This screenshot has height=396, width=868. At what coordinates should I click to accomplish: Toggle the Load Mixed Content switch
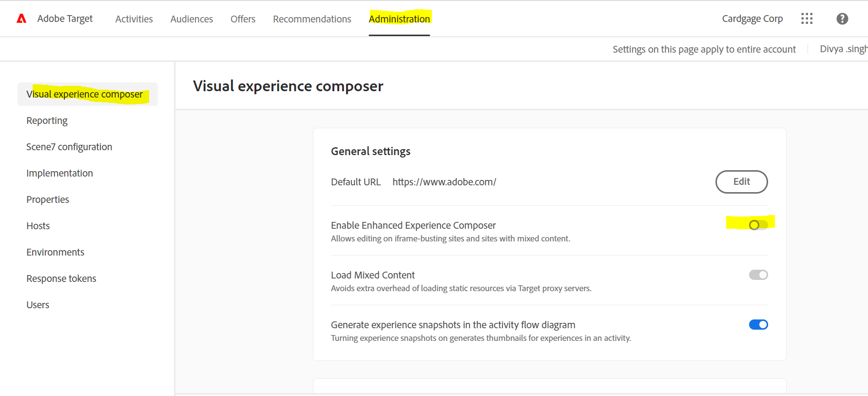coord(758,275)
